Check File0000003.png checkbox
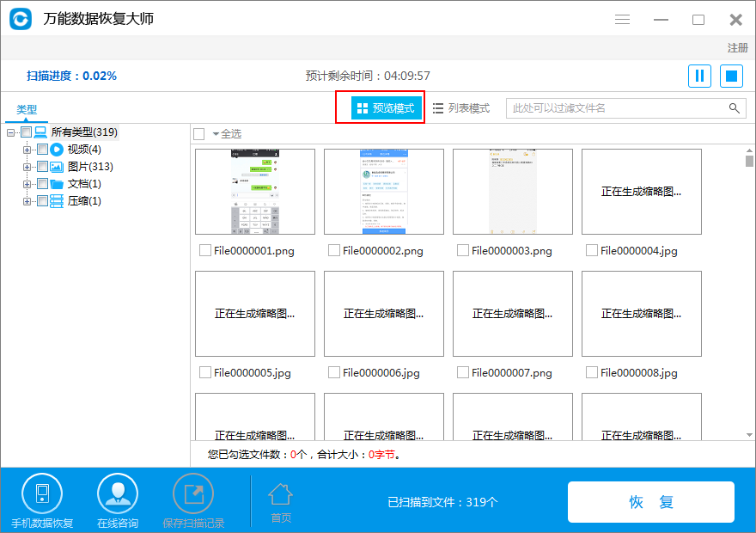 (462, 250)
